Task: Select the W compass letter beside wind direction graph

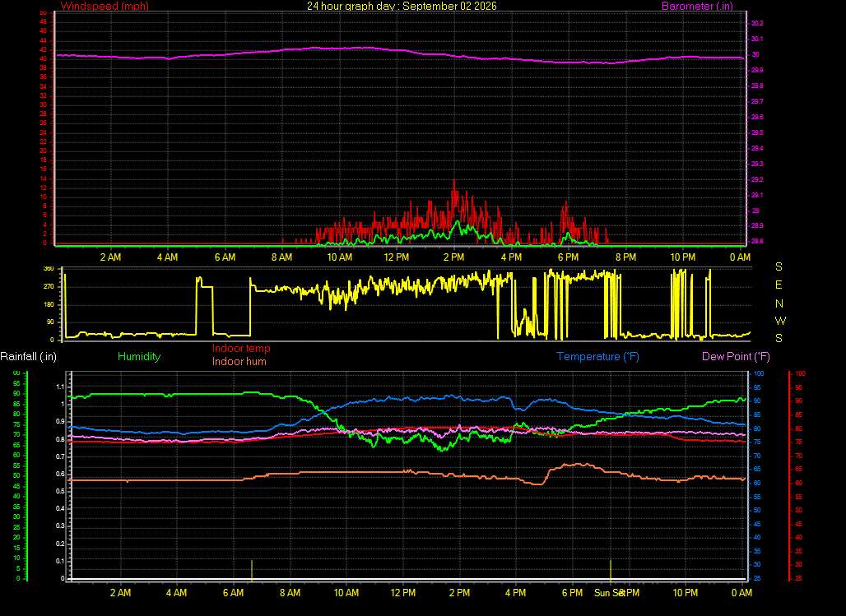Action: click(x=780, y=321)
